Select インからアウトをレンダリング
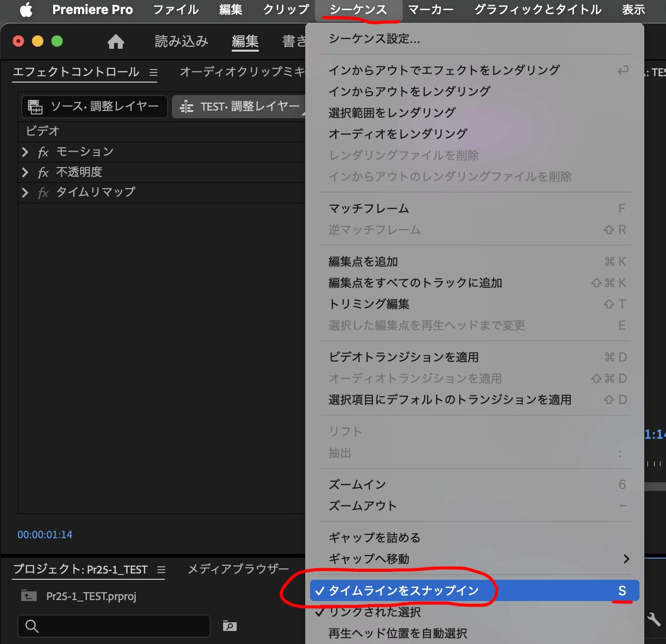This screenshot has width=666, height=644. pos(475,92)
